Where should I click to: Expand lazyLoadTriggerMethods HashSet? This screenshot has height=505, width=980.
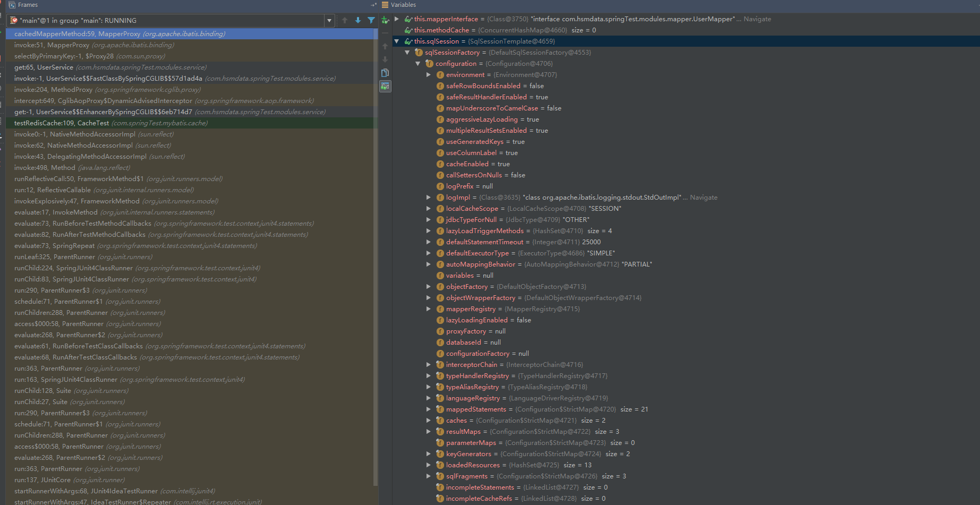pos(429,231)
